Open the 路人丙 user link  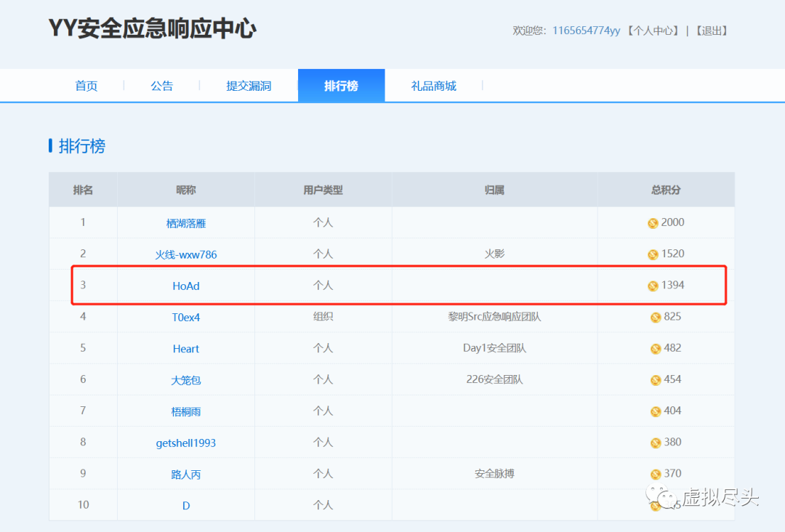186,475
